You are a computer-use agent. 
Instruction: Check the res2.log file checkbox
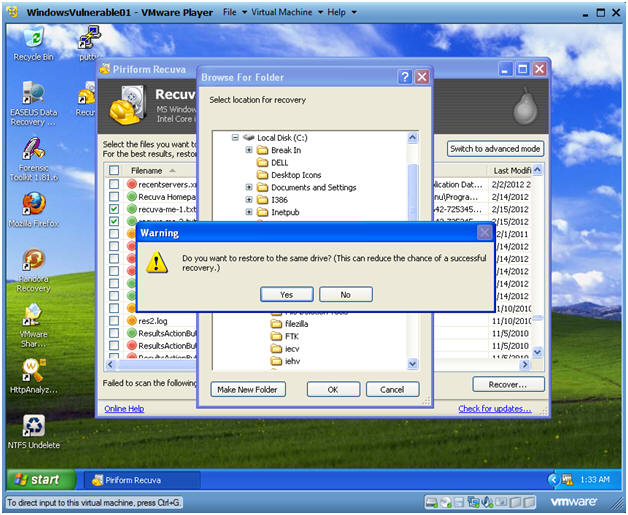(x=114, y=321)
